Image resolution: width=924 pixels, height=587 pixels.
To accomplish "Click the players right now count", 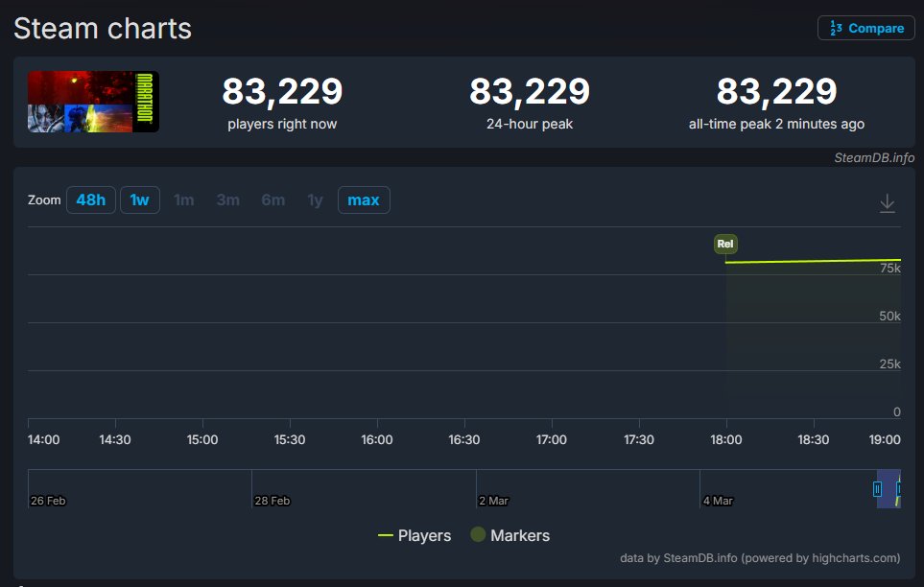I will click(x=282, y=91).
